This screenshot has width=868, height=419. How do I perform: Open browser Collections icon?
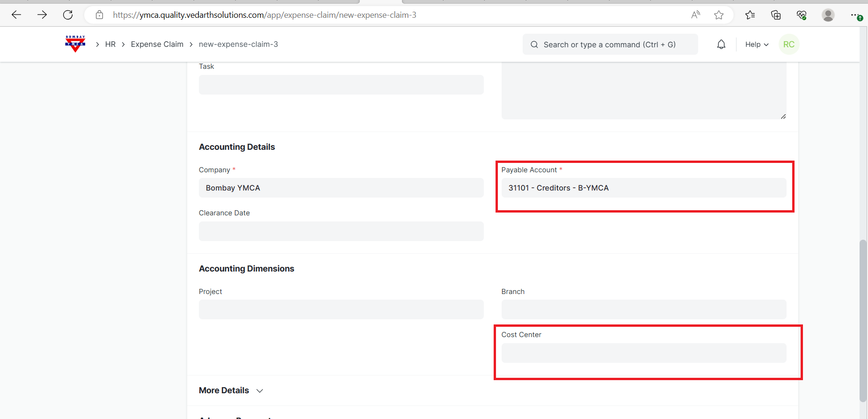click(x=776, y=15)
